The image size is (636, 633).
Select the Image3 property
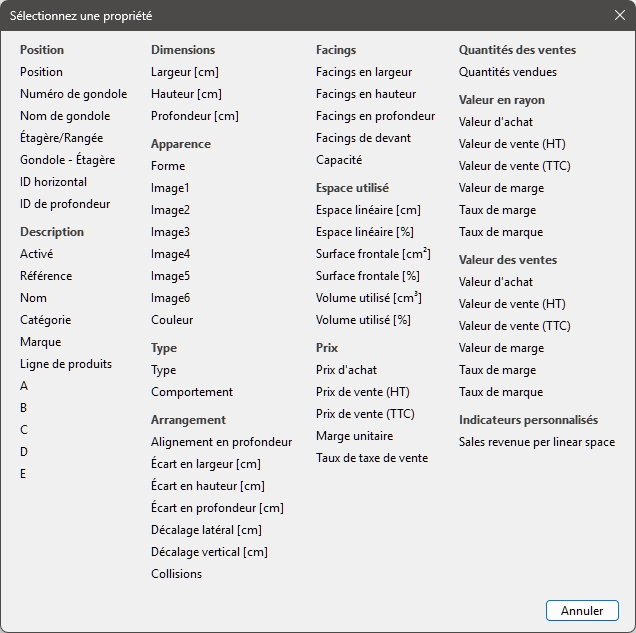(x=170, y=232)
